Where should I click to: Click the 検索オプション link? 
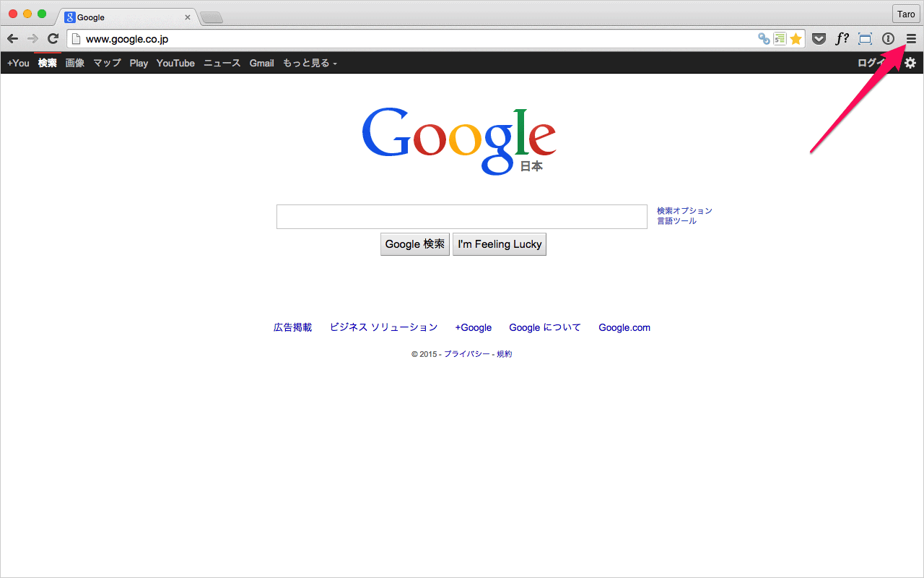684,210
